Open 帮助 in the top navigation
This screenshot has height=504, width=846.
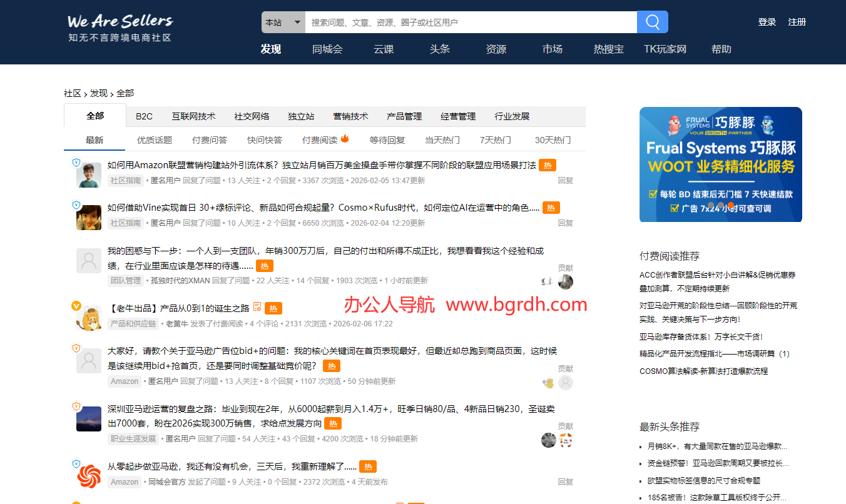coord(721,49)
